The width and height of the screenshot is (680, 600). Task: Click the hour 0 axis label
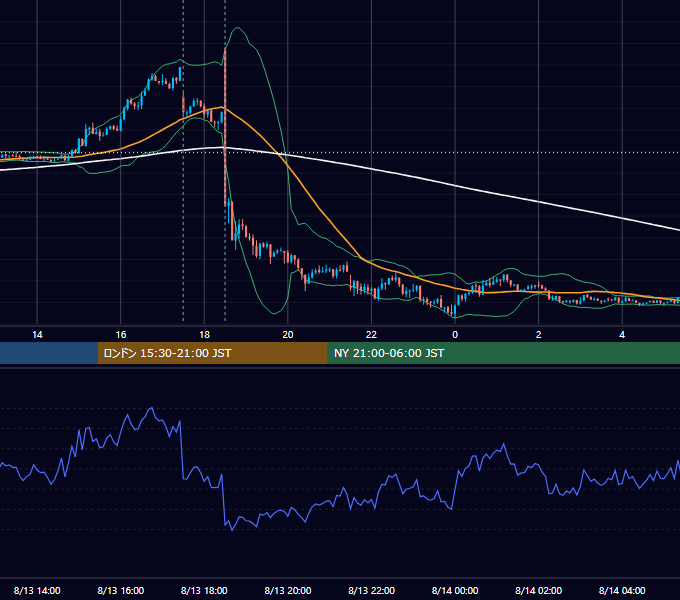455,335
